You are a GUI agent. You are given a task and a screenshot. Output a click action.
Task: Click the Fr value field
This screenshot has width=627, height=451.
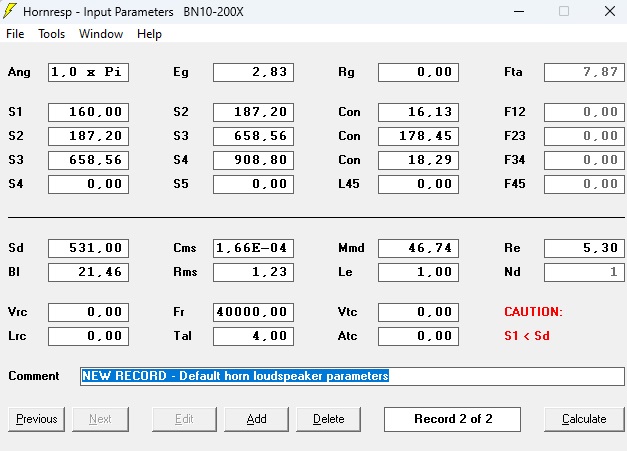click(x=253, y=312)
